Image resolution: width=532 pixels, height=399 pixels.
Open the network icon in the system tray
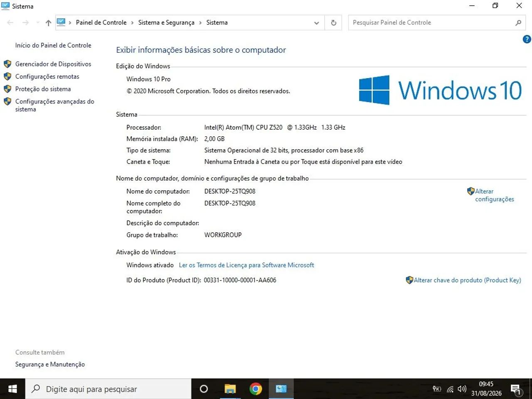[x=450, y=389]
